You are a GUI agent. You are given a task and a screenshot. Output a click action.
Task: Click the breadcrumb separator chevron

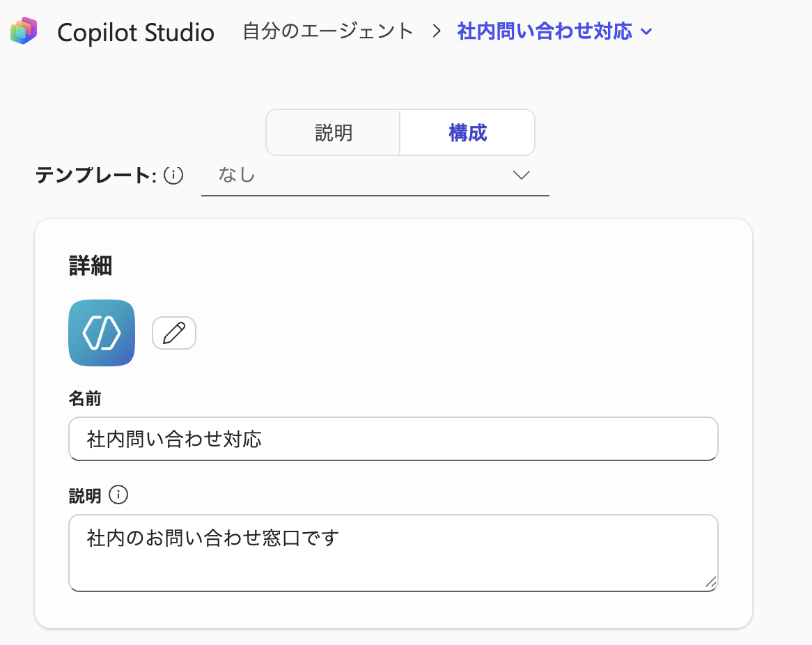(x=436, y=31)
